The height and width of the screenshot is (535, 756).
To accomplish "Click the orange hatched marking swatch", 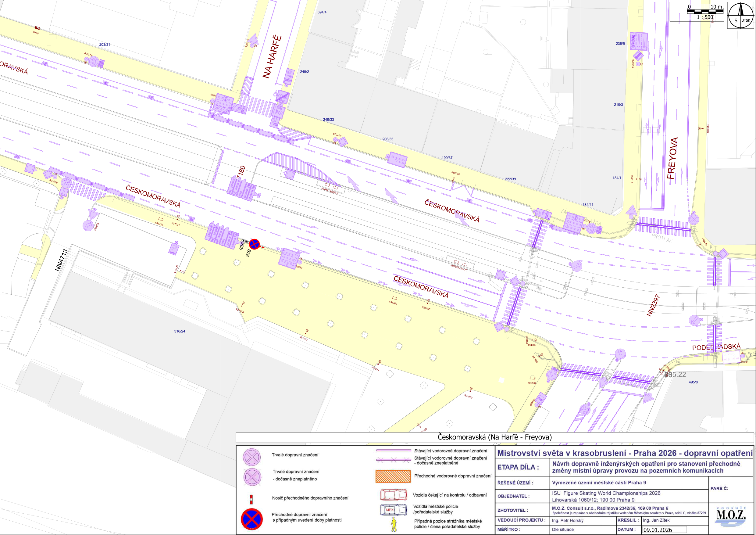I will [393, 476].
